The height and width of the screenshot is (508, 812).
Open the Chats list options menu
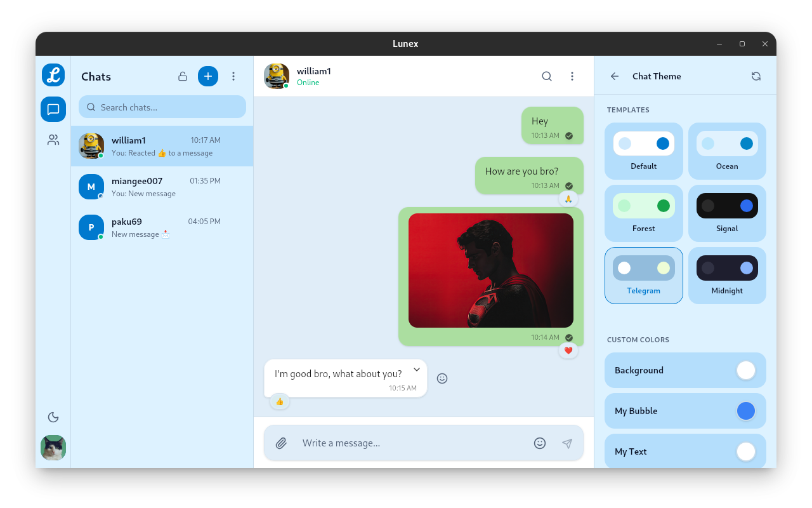pyautogui.click(x=233, y=76)
